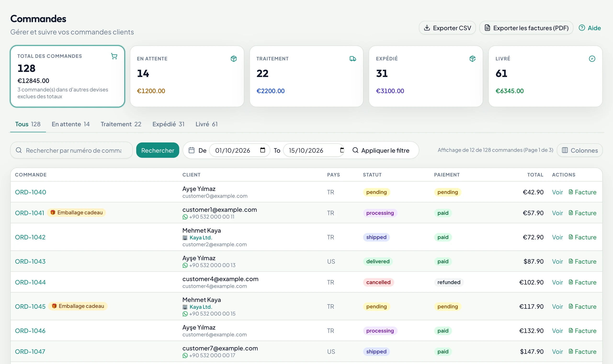
Task: Switch to the Tous 128 tab
Action: point(28,124)
